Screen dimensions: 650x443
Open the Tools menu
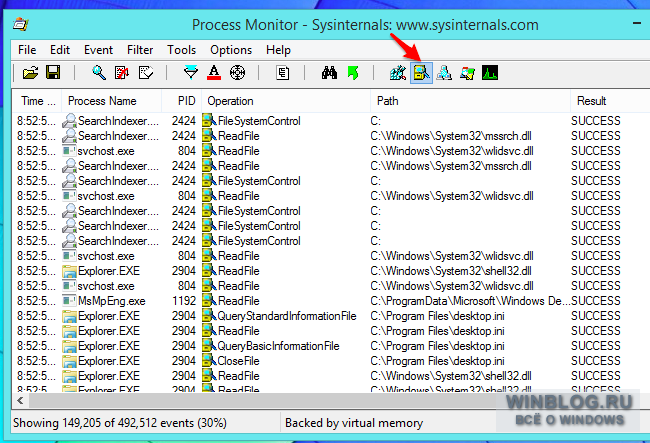[x=182, y=50]
